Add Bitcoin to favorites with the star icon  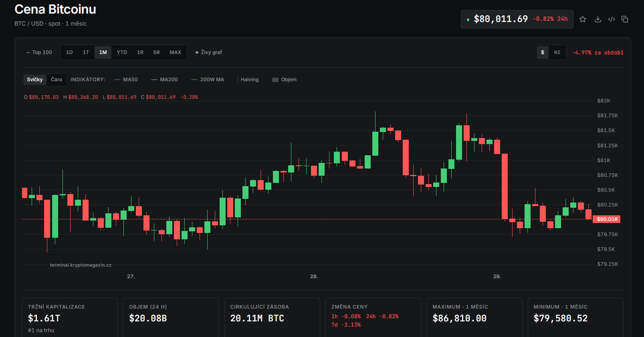pos(583,19)
